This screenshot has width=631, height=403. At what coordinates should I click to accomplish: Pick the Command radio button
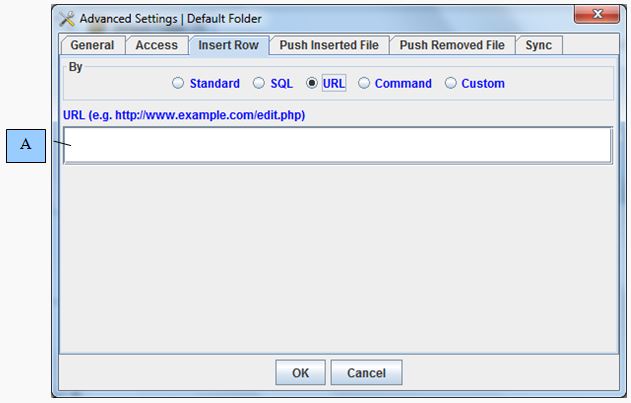pos(364,84)
